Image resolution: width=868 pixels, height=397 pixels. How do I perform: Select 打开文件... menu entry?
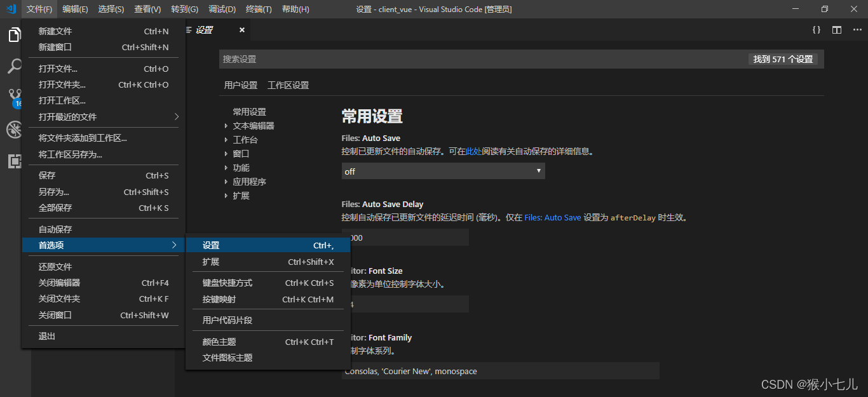coord(104,69)
